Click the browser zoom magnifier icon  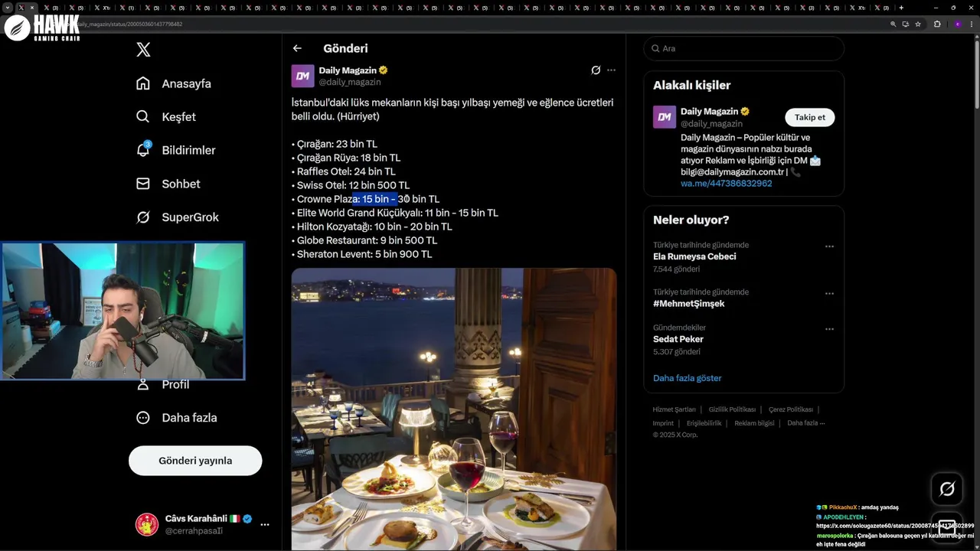coord(893,24)
